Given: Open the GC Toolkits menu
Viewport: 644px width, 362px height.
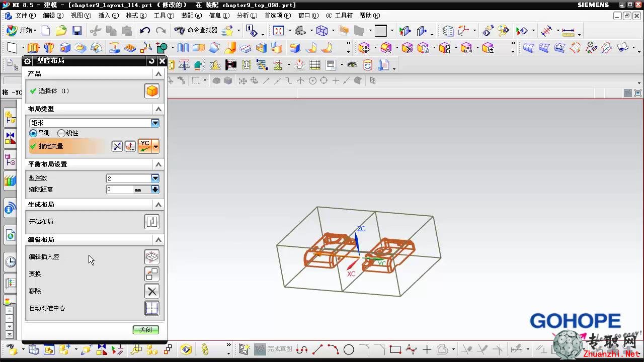Looking at the screenshot, I should coord(339,16).
